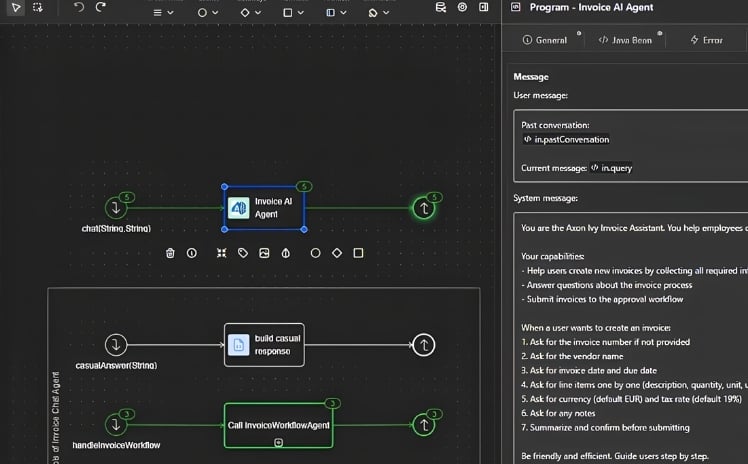The width and height of the screenshot is (748, 464).
Task: Click '6. Ask for any notes' line
Action: pyautogui.click(x=558, y=413)
